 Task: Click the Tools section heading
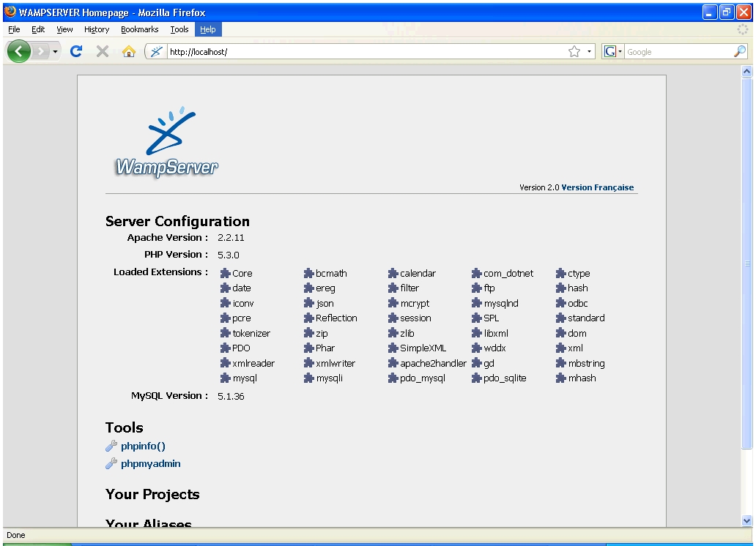125,427
